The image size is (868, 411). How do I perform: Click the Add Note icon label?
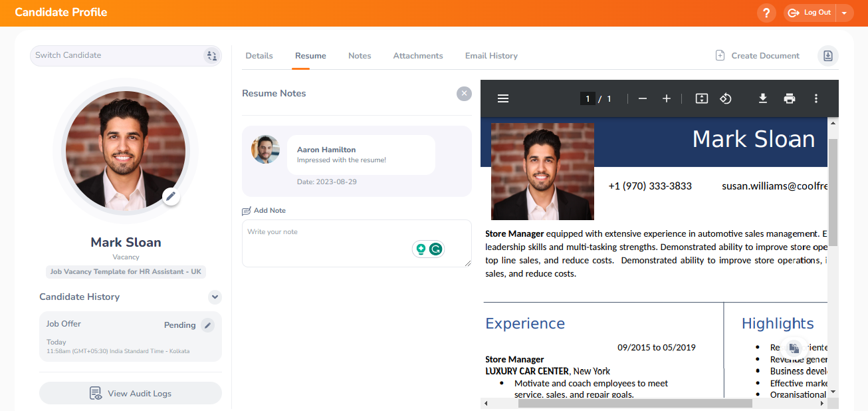(264, 211)
